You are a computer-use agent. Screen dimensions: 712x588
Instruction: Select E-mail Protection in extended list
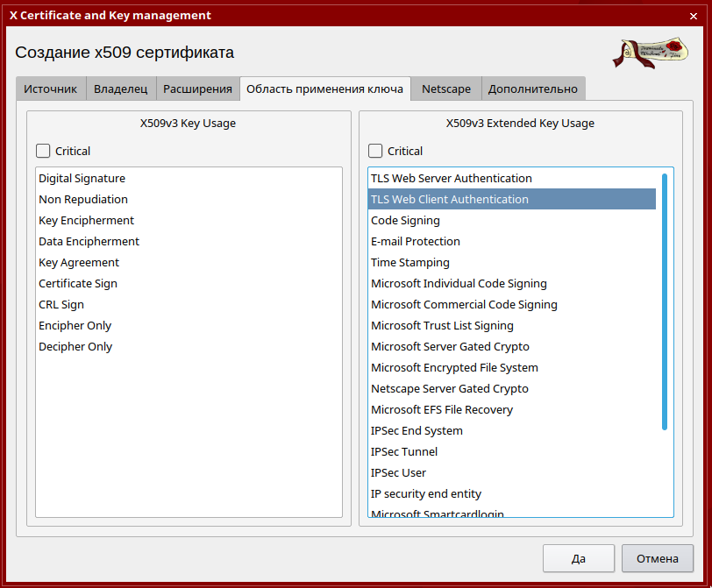pyautogui.click(x=415, y=241)
